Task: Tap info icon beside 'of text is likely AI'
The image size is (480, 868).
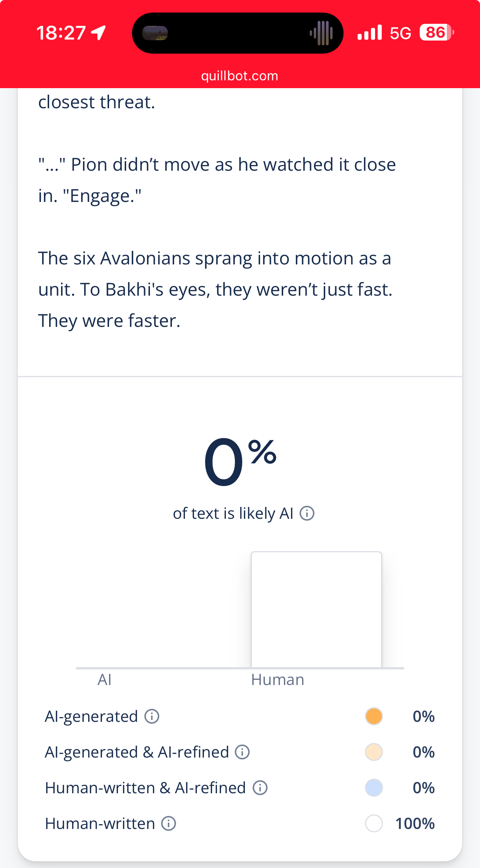Action: (x=307, y=514)
